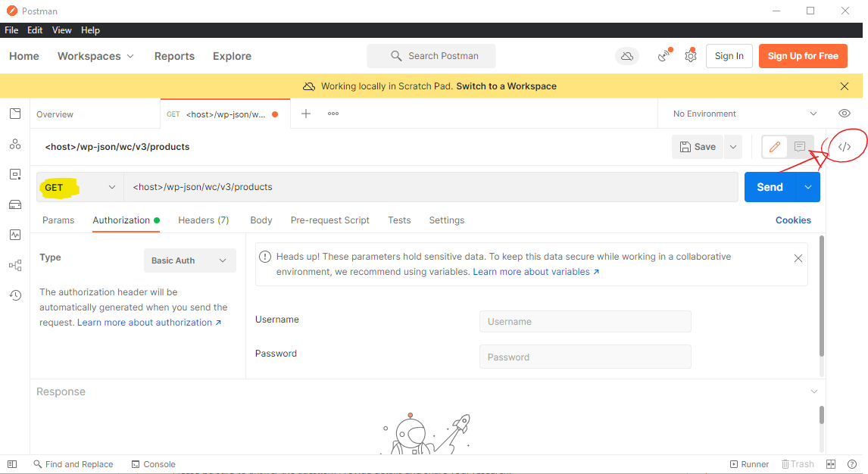Screen dimensions: 868x474
Task: Click the Username input field
Action: pos(585,321)
